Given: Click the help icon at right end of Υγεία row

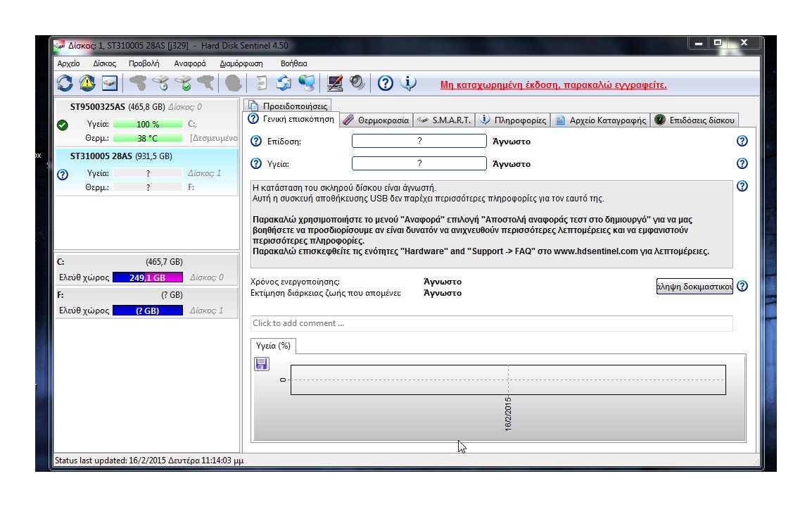Looking at the screenshot, I should [742, 163].
